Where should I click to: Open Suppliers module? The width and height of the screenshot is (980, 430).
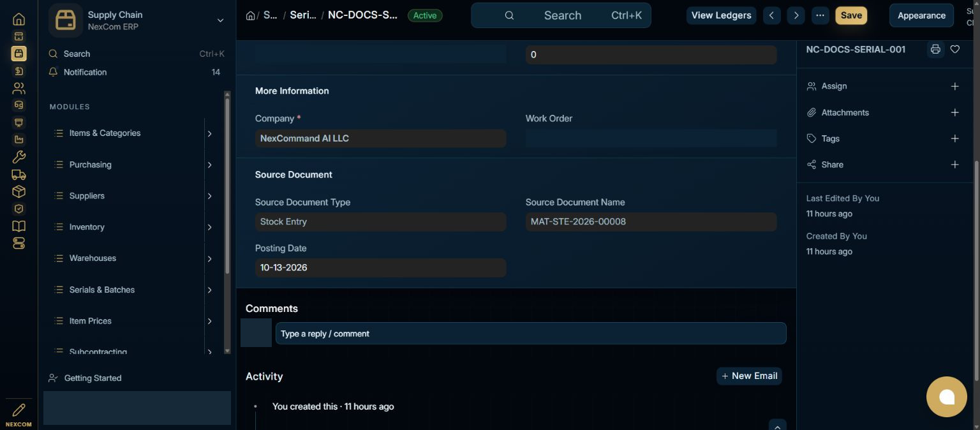click(x=87, y=196)
